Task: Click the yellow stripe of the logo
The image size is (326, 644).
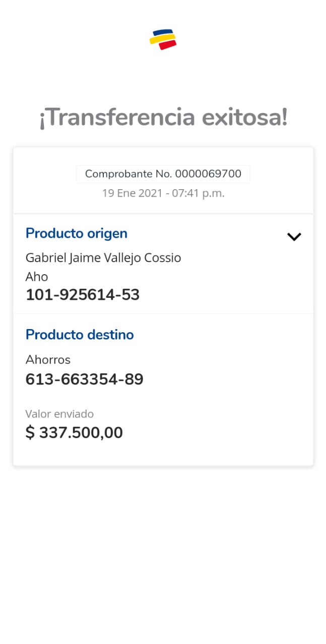Action: tap(162, 39)
